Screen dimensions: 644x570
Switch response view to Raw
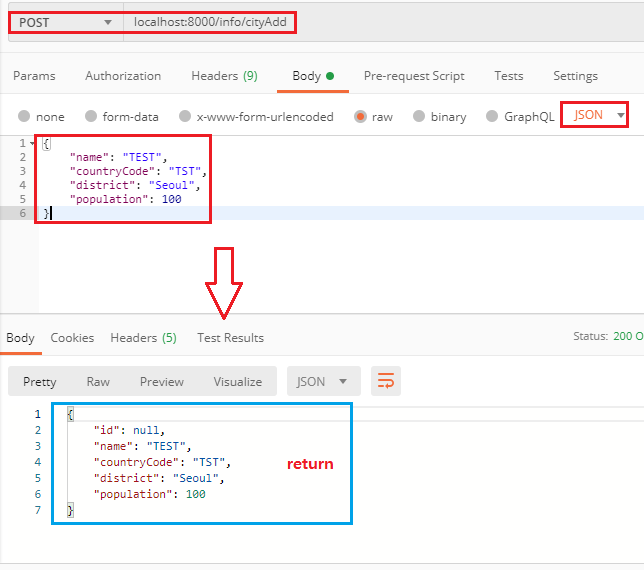pyautogui.click(x=98, y=382)
